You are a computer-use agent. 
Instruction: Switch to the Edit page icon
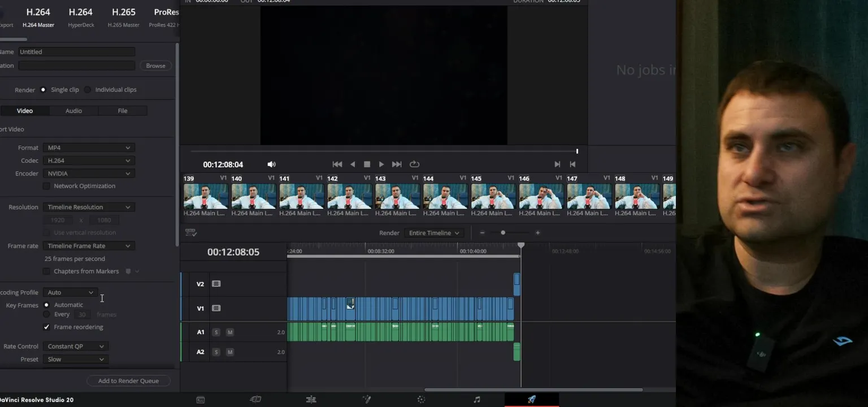click(x=311, y=400)
